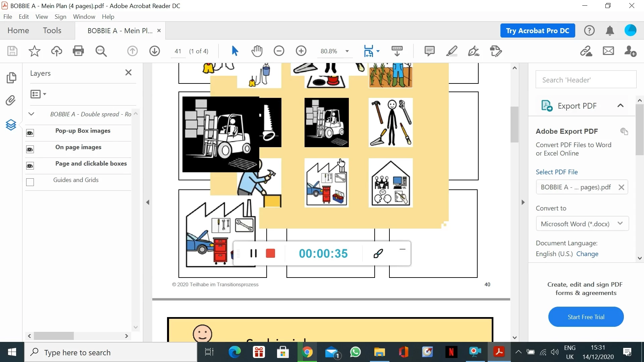Screen dimensions: 644x362
Task: Collapse the Export PDF section chevron
Action: tap(620, 106)
